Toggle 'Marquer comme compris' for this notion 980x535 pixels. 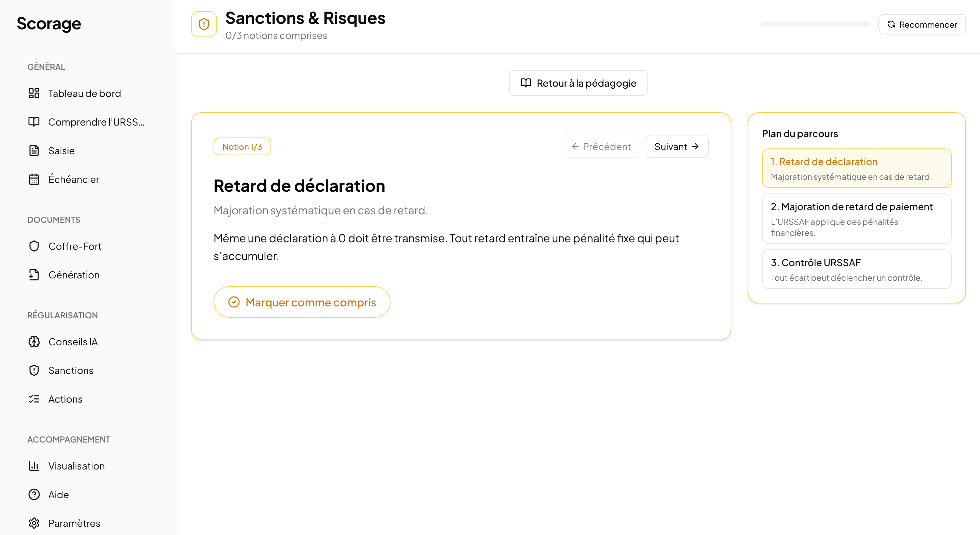pos(302,302)
